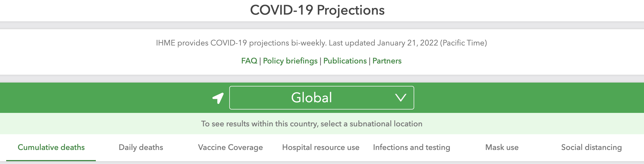Expand the chevron on the location selector
Image resolution: width=644 pixels, height=164 pixels.
(400, 98)
